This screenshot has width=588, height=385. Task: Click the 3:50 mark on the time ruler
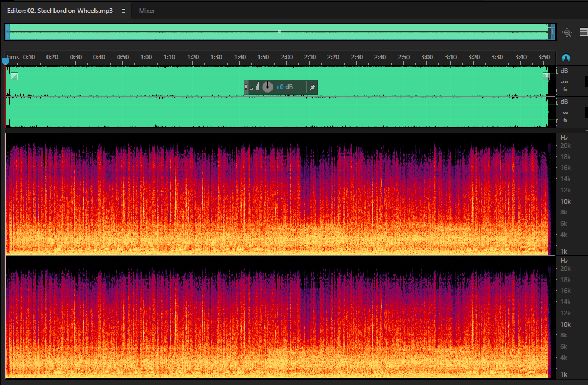click(544, 57)
